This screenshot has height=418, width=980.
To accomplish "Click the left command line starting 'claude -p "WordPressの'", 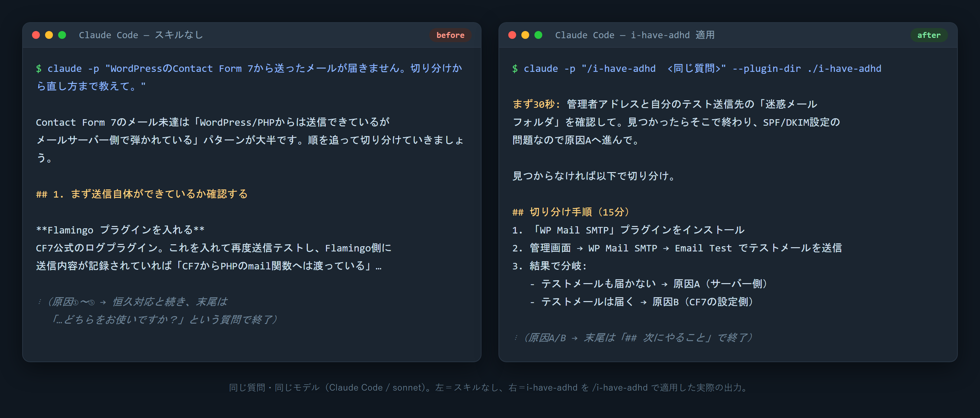I will (249, 69).
